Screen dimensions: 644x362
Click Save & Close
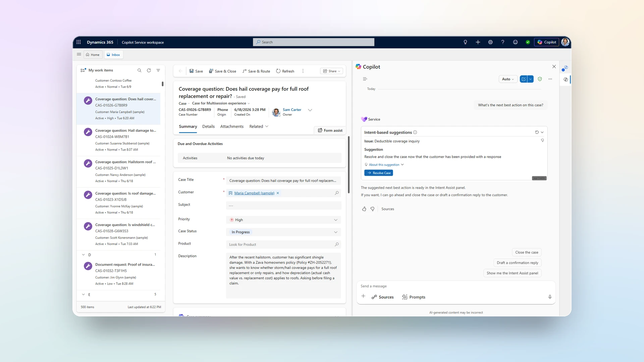pos(222,71)
